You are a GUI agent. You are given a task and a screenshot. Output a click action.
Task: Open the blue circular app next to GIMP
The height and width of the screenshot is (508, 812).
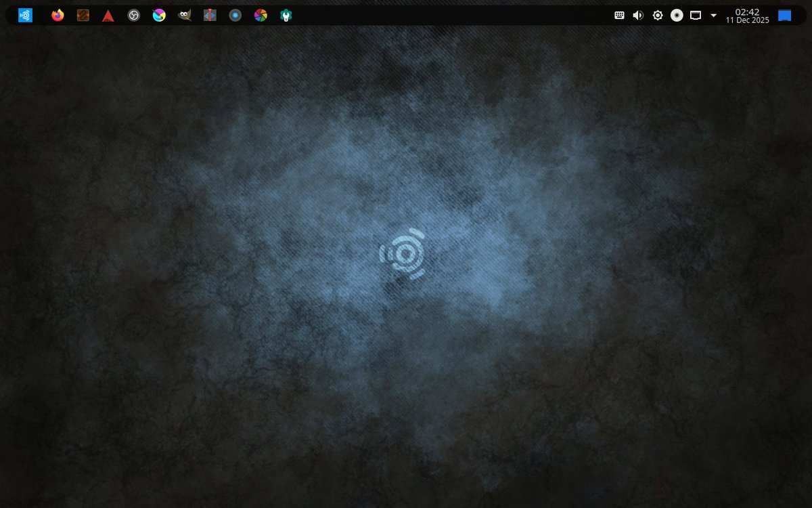[235, 14]
